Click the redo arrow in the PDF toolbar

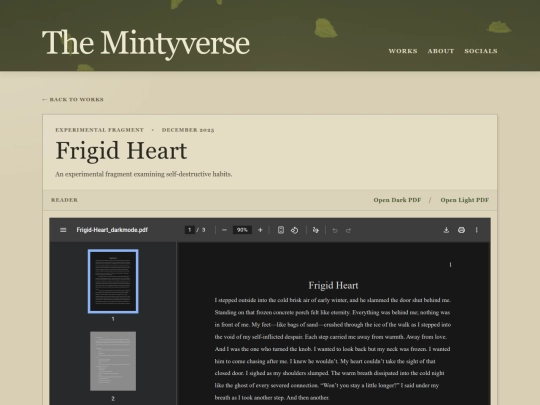348,230
